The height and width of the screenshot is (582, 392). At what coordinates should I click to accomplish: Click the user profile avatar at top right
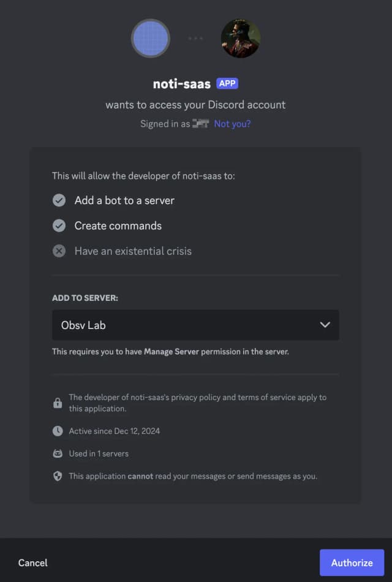pyautogui.click(x=240, y=38)
